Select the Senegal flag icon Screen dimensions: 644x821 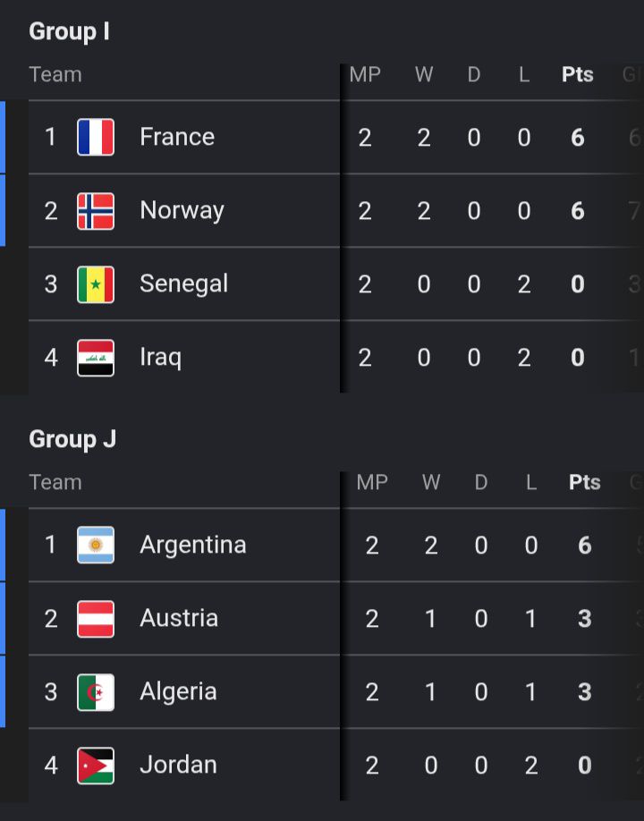coord(96,284)
